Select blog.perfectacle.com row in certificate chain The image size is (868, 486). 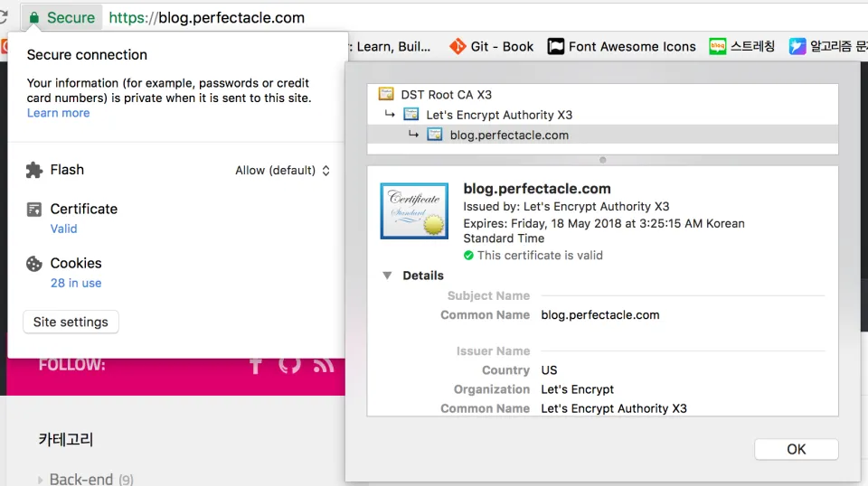coord(602,135)
